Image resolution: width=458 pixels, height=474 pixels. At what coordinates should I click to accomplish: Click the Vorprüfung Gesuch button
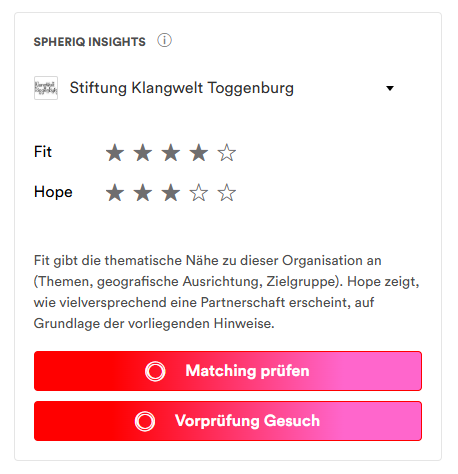[228, 421]
